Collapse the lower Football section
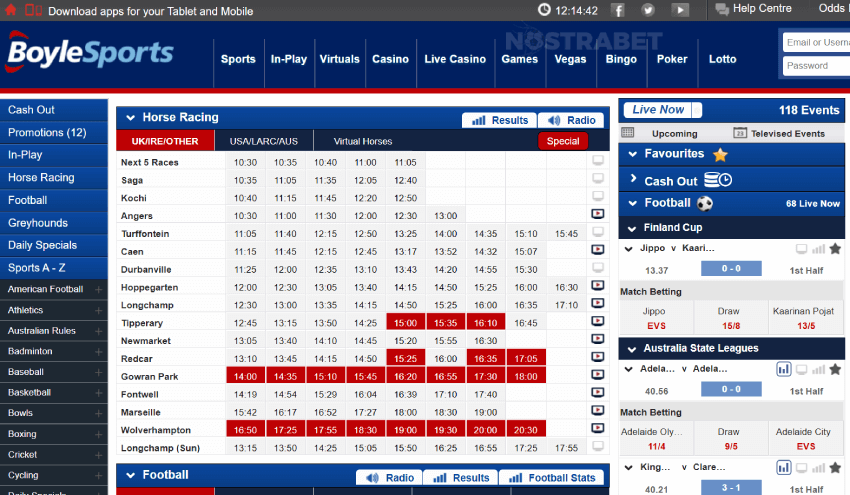Viewport: 850px width, 495px height. pos(131,475)
